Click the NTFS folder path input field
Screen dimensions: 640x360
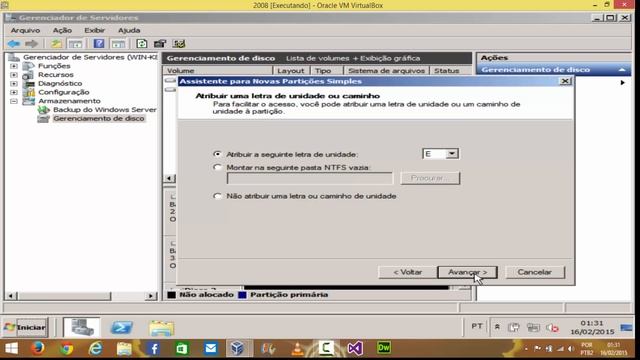[310, 178]
